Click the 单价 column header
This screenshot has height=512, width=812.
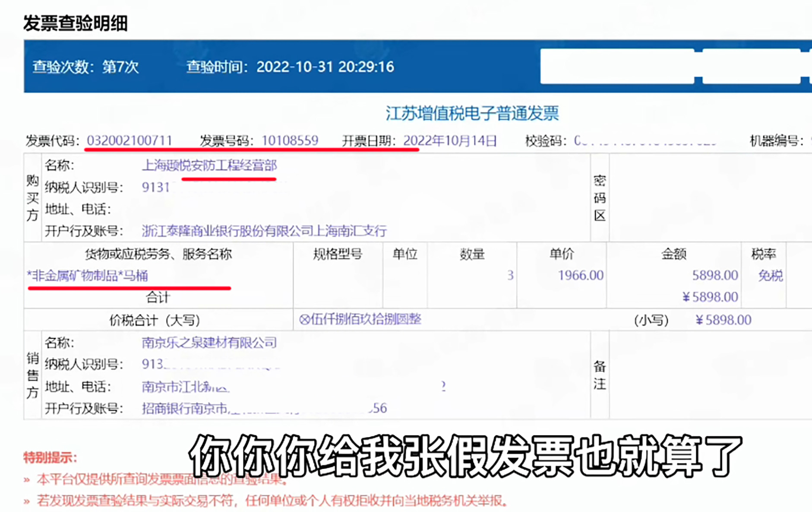(x=562, y=254)
